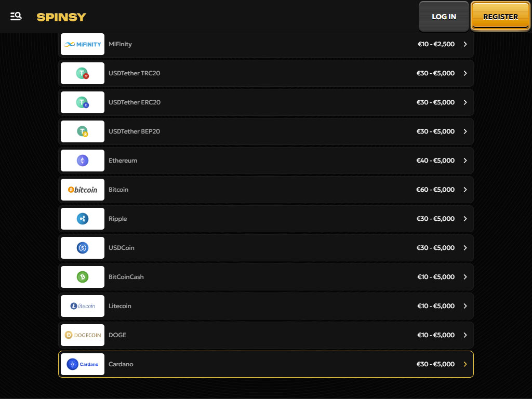
Task: Expand the MiFinity row chevron
Action: point(465,44)
